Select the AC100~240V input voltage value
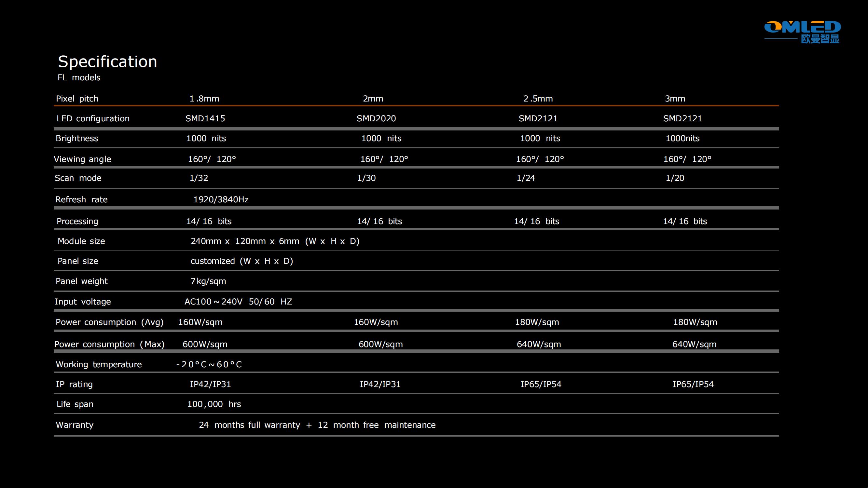Screen dimensions: 868x488 click(x=238, y=302)
